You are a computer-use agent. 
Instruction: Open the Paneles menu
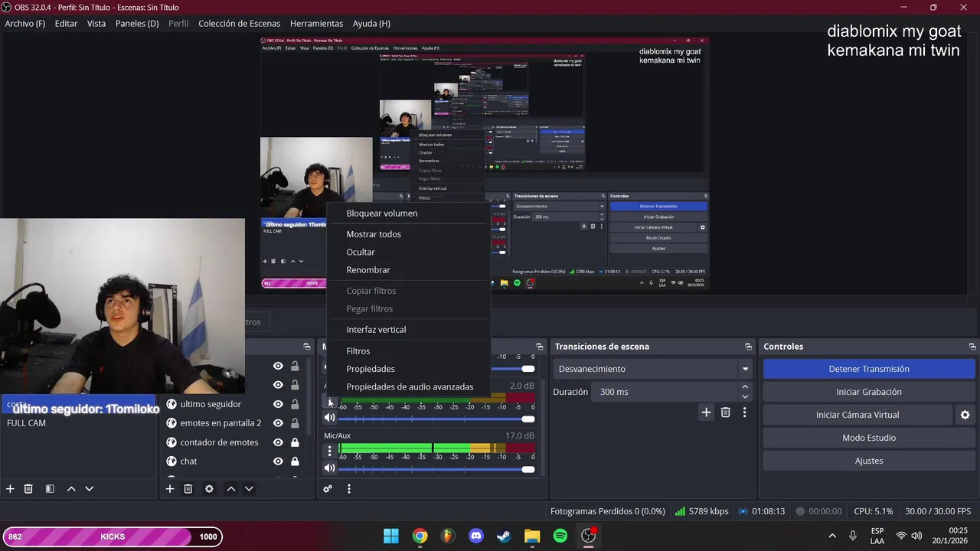(137, 24)
